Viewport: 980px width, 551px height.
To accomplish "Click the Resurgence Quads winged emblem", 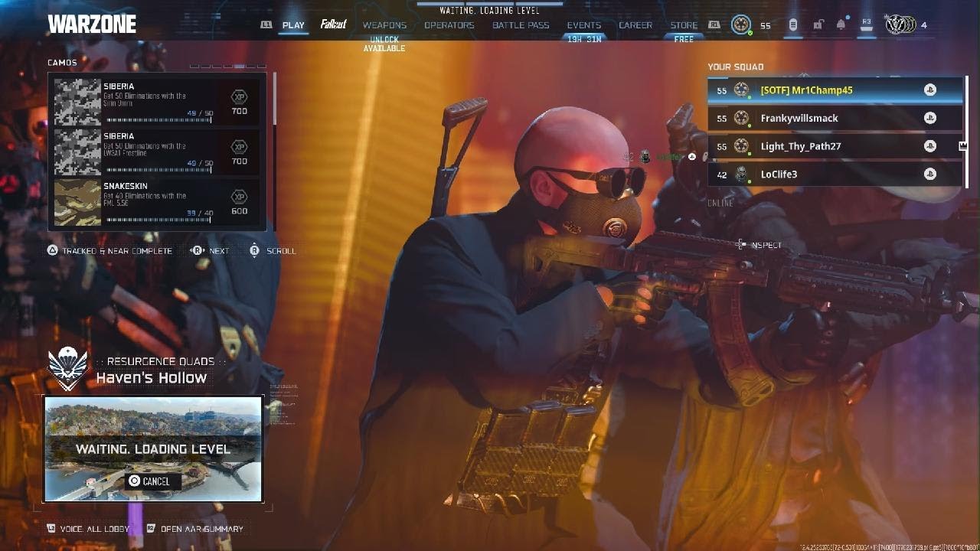I will 68,368.
